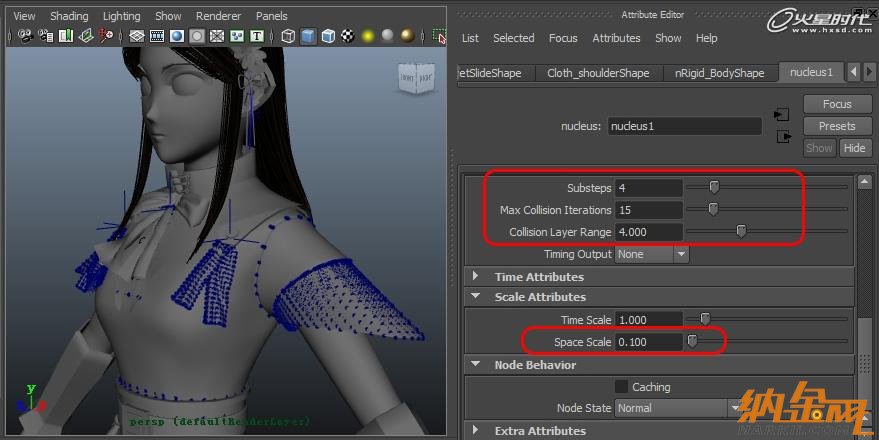The image size is (879, 440).
Task: Toggle the Safe Title T icon
Action: click(257, 36)
